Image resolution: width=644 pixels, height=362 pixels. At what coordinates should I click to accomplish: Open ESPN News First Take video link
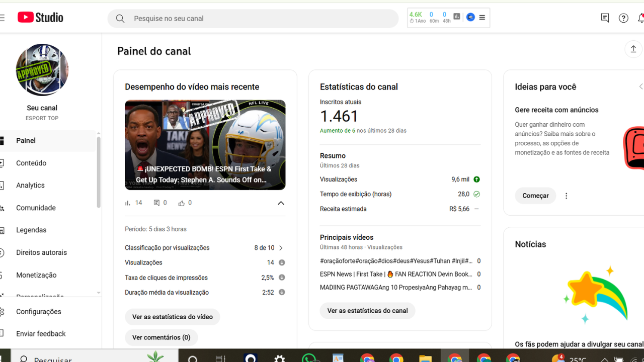(396, 275)
